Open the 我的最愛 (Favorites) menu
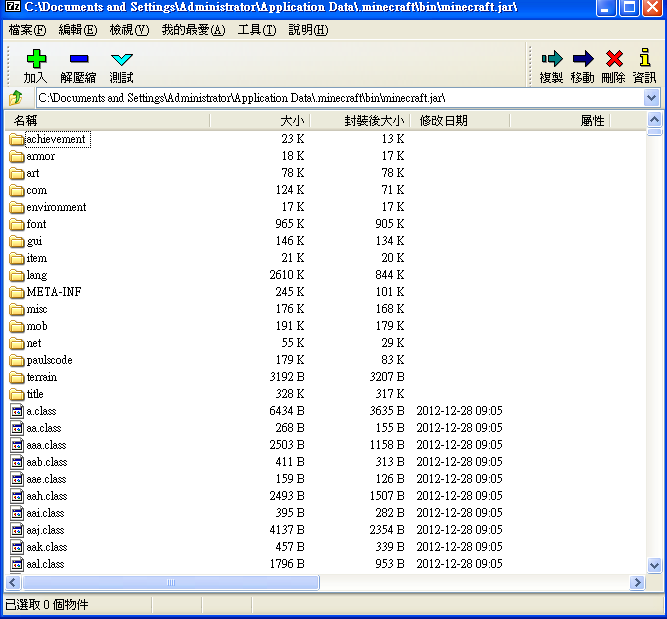Image resolution: width=667 pixels, height=619 pixels. pyautogui.click(x=192, y=30)
